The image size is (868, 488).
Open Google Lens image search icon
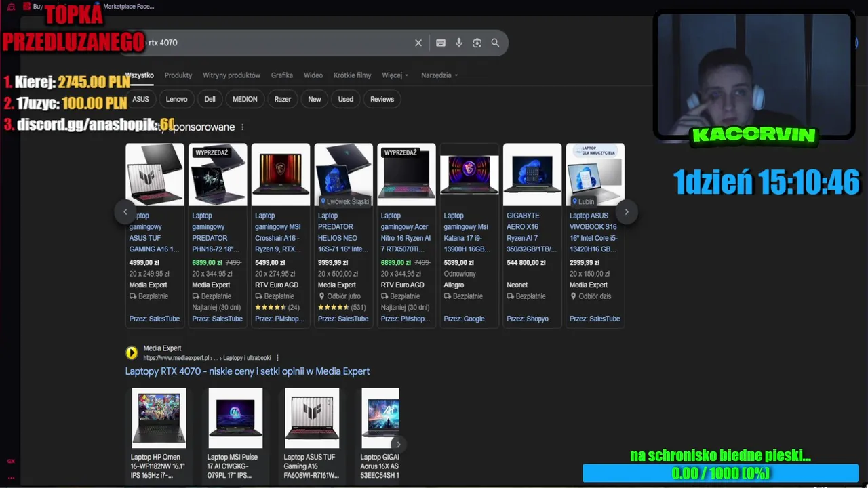coord(477,43)
